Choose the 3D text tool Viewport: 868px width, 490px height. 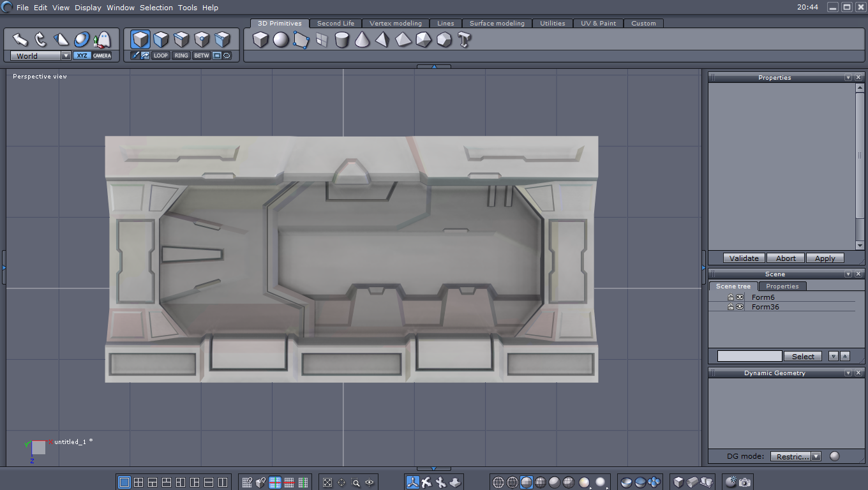464,40
